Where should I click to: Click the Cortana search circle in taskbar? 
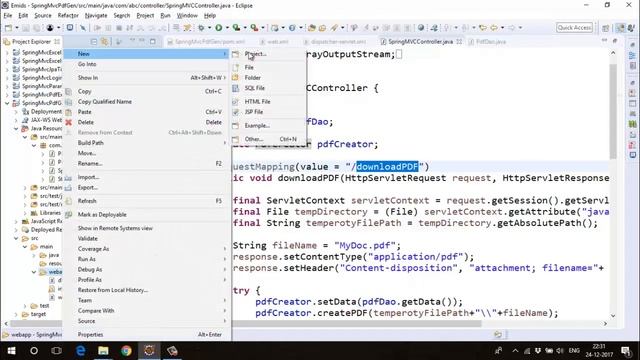34,351
